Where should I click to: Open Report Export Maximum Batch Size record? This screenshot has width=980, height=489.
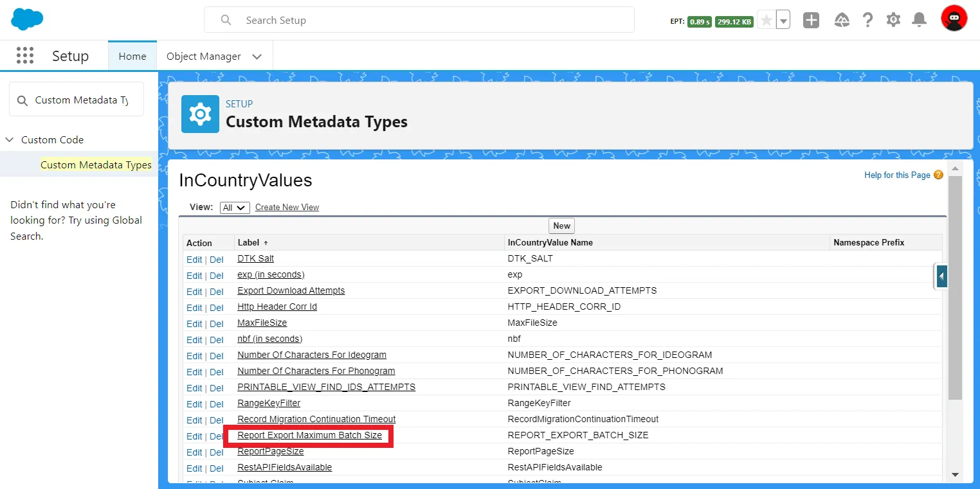pos(309,436)
